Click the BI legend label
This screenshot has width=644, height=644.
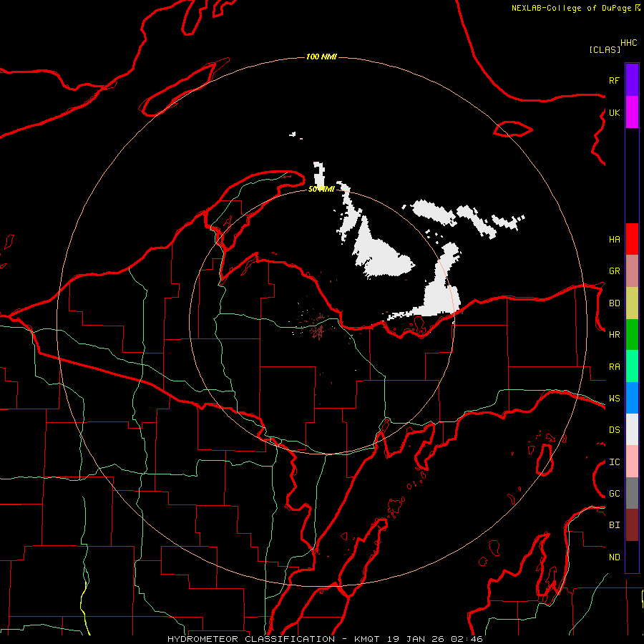click(614, 525)
